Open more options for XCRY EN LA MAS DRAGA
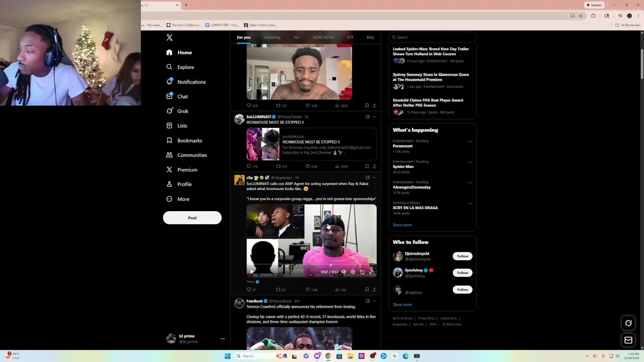 [x=470, y=204]
